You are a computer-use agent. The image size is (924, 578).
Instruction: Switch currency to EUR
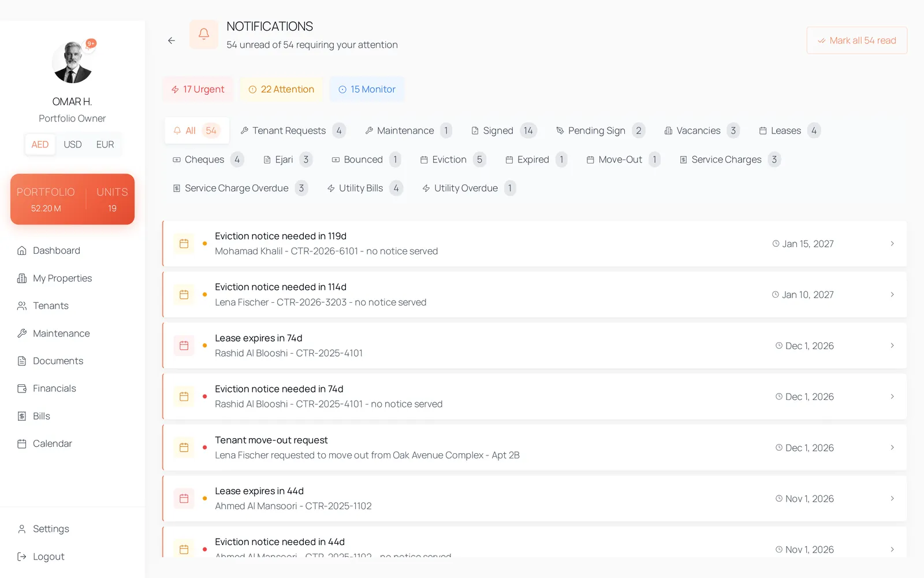click(x=105, y=144)
